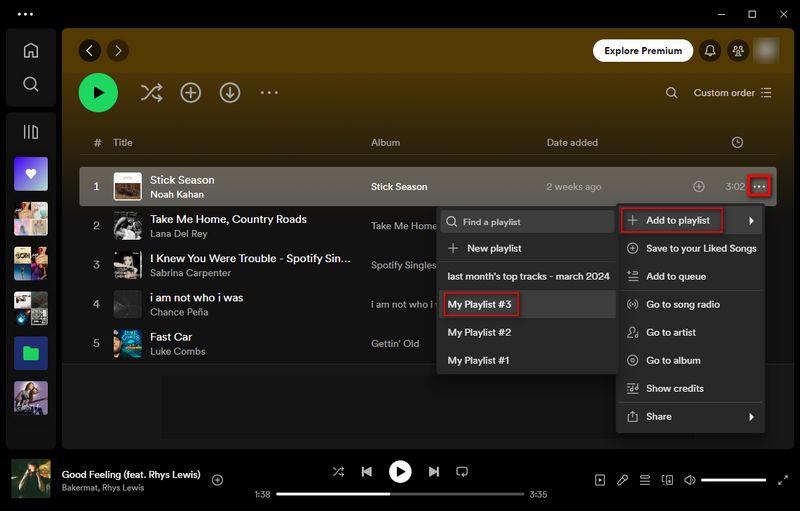Save playlist to Your Library plus icon
Image resolution: width=800 pixels, height=511 pixels.
[190, 93]
